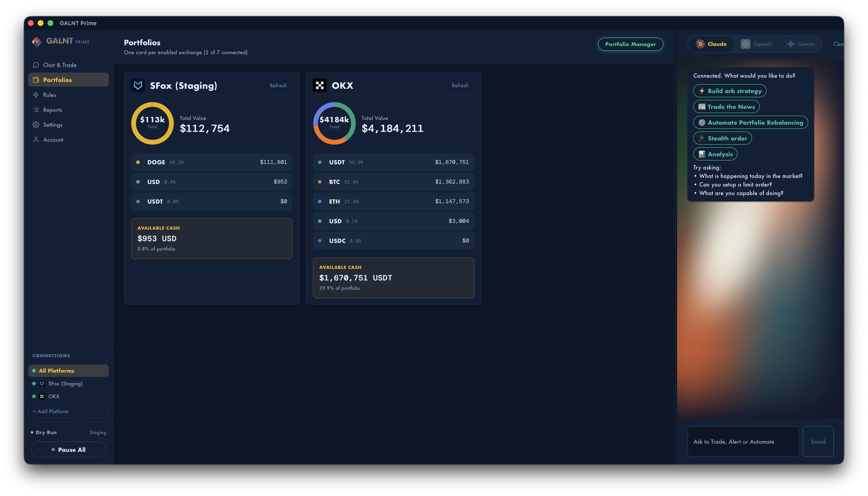Toggle the Dry Run mode indicator
The image size is (868, 496).
click(x=44, y=432)
